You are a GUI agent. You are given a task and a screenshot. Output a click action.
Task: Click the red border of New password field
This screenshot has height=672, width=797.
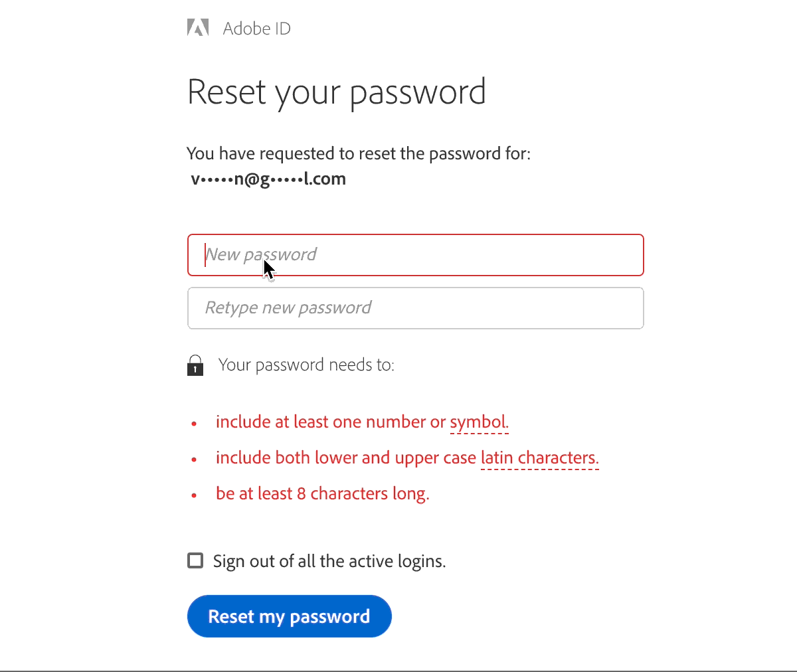tap(415, 235)
